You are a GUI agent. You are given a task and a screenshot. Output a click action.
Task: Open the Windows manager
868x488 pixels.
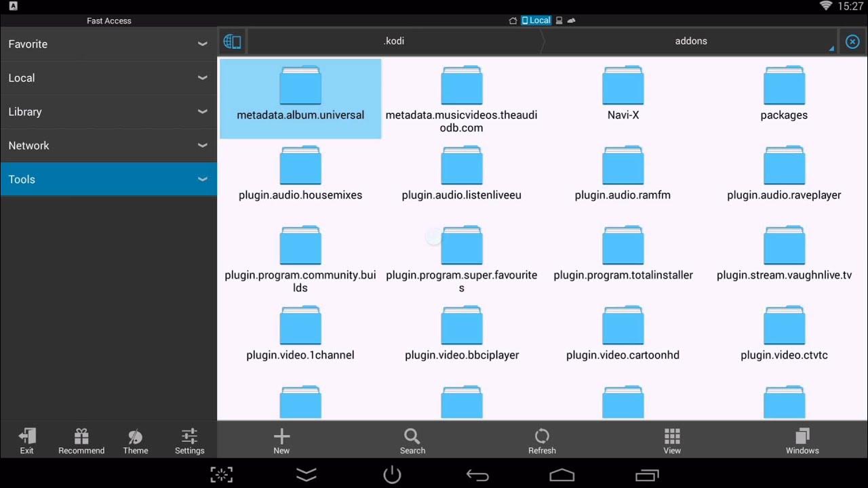[x=802, y=441]
